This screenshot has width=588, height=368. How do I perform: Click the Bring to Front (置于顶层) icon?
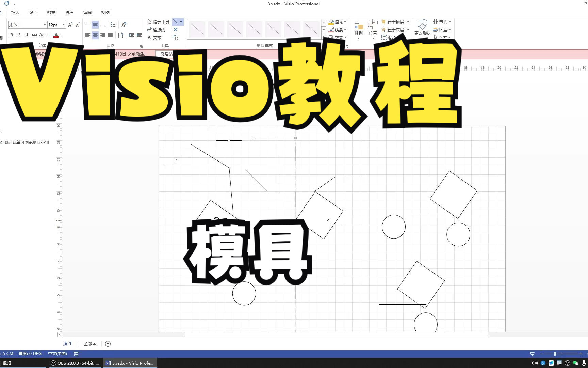[383, 22]
